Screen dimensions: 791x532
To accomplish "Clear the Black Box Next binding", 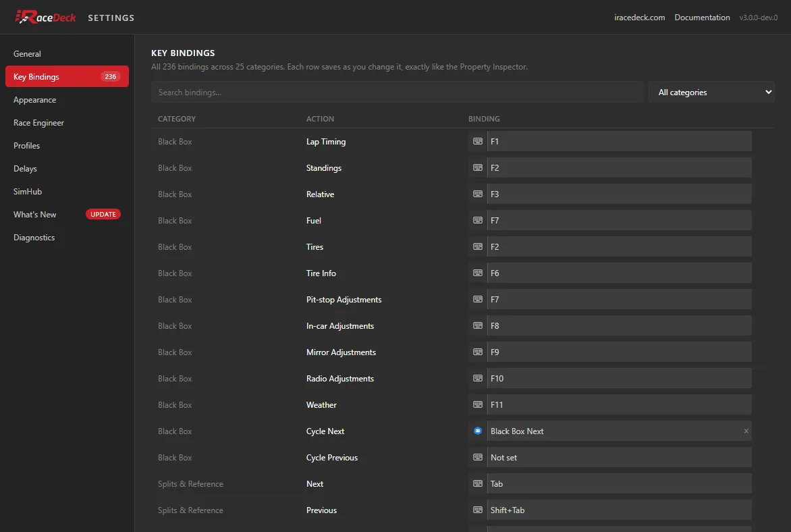I will 746,431.
